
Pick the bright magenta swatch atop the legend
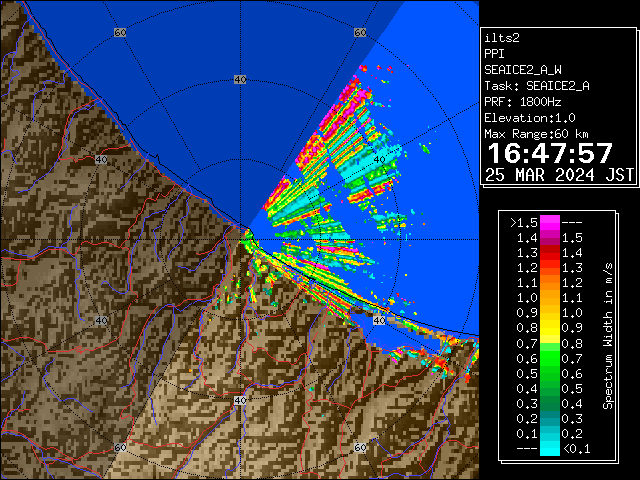pos(550,222)
